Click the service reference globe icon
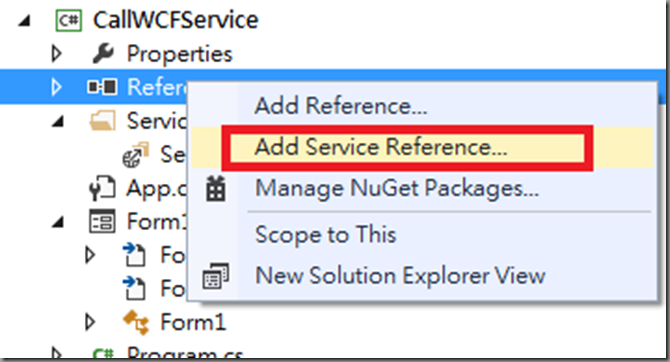This screenshot has height=362, width=670. 135,155
